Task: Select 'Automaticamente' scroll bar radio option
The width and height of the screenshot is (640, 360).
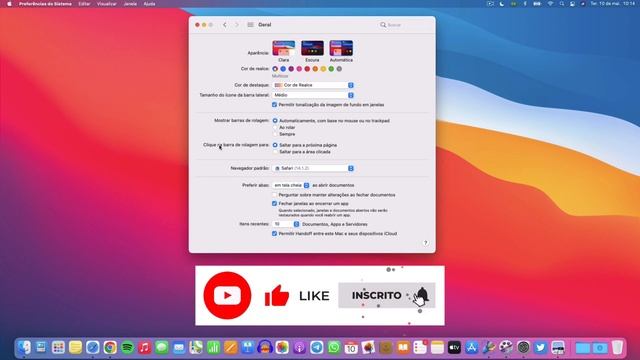Action: point(275,121)
